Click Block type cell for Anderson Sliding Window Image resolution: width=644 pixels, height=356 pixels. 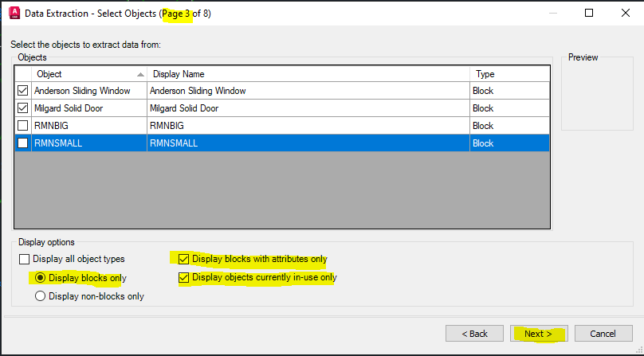509,91
